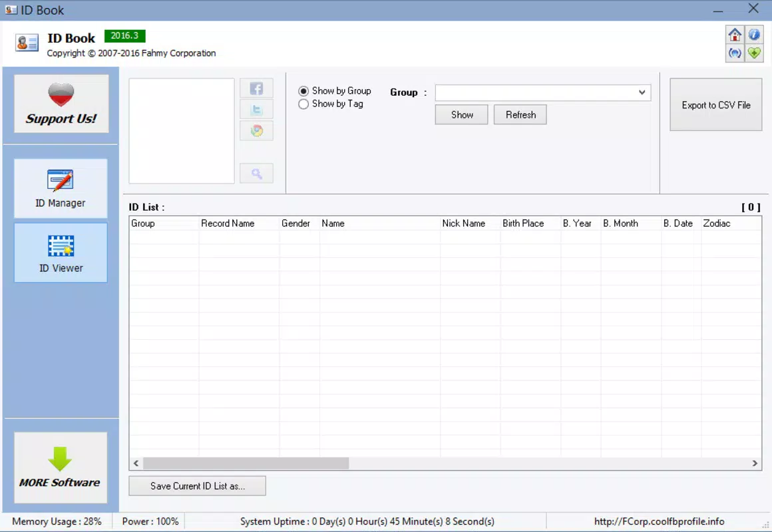
Task: Click the Gender column header
Action: pyautogui.click(x=299, y=223)
